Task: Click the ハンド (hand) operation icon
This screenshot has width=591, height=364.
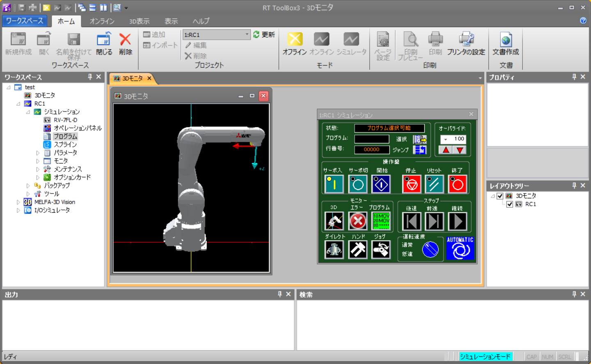Action: pos(357,249)
